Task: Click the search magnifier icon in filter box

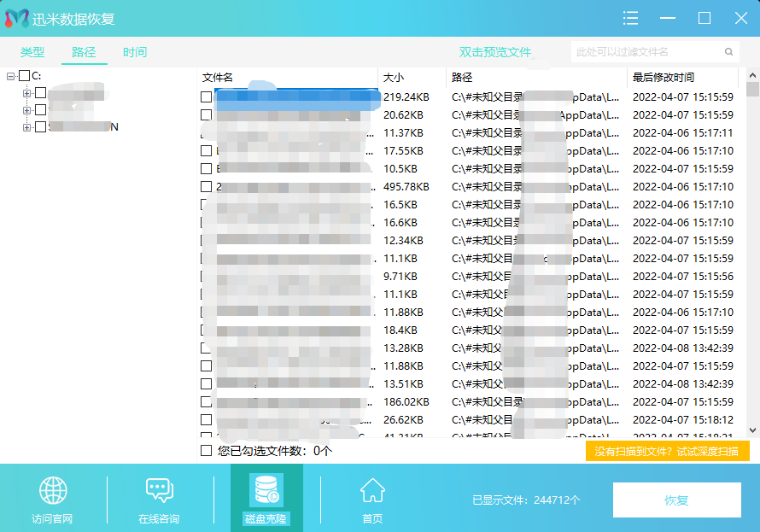Action: [729, 52]
